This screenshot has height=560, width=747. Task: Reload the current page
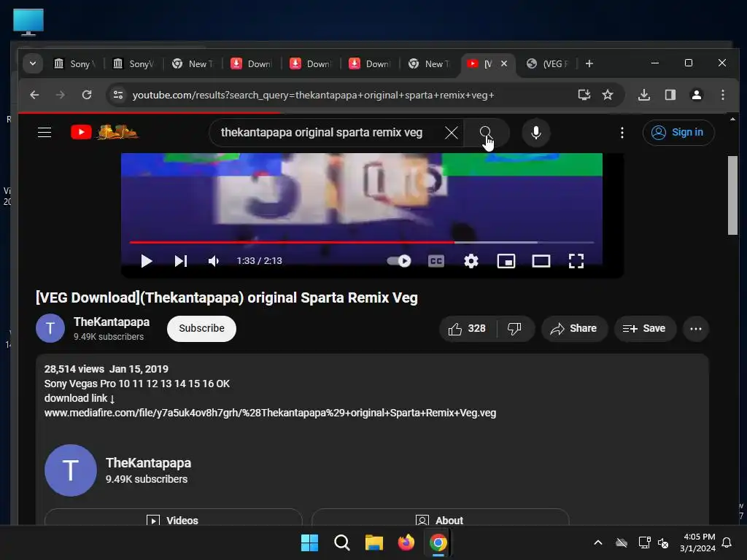[x=87, y=95]
